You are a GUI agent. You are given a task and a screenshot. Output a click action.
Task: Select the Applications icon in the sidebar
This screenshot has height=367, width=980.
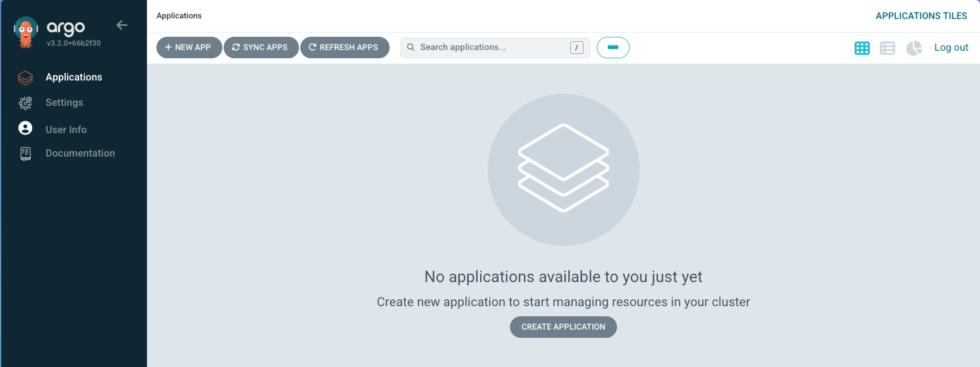[25, 77]
